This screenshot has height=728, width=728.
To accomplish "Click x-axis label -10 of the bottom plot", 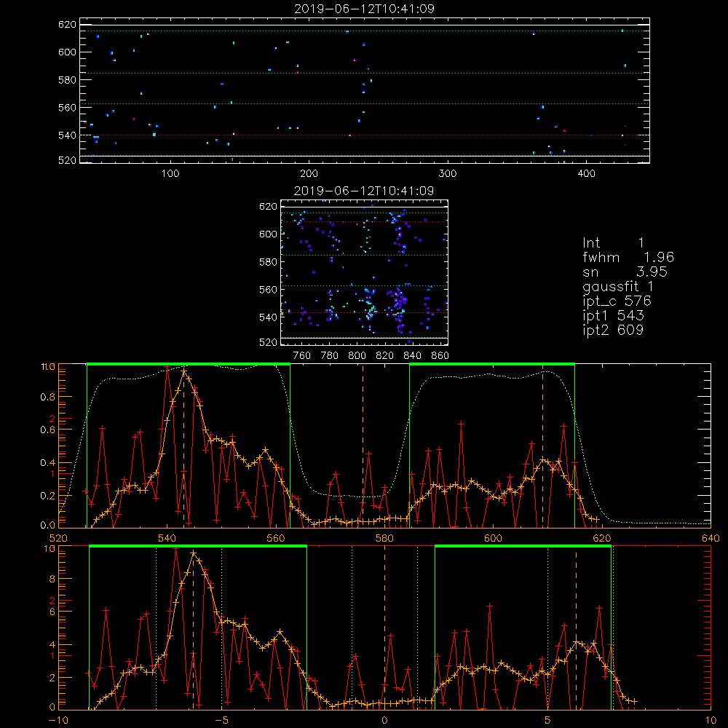I will pyautogui.click(x=58, y=721).
